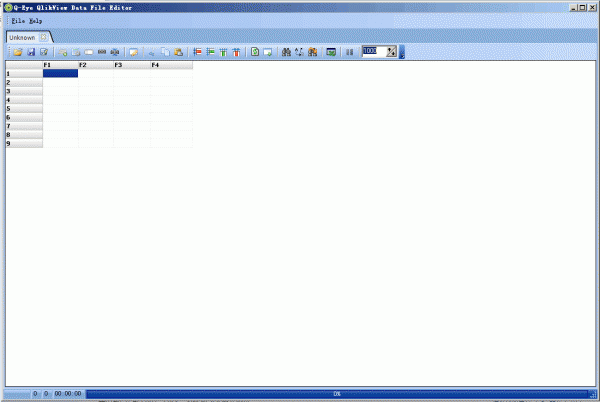
Task: Click the yellow note edit icon
Action: (134, 52)
